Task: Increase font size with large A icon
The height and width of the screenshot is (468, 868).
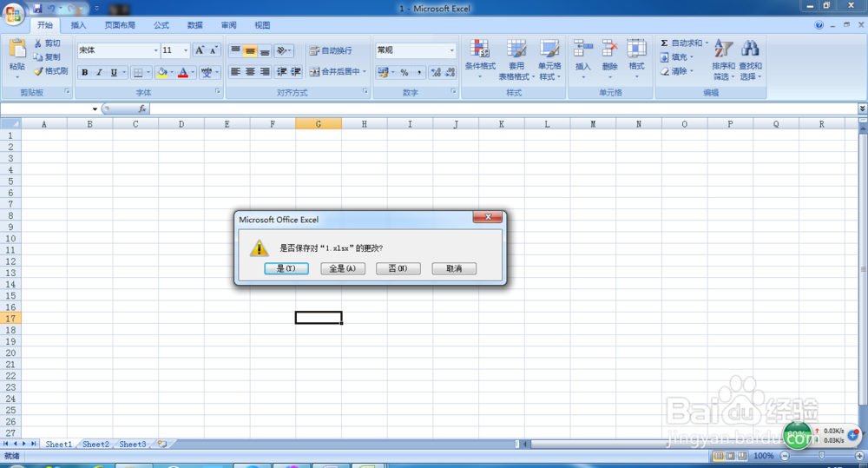Action: point(200,50)
